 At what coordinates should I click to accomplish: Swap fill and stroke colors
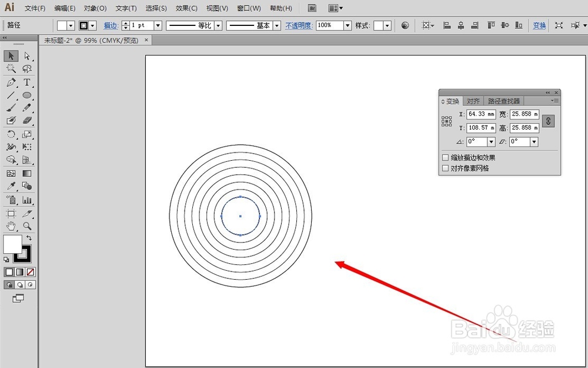pos(29,238)
